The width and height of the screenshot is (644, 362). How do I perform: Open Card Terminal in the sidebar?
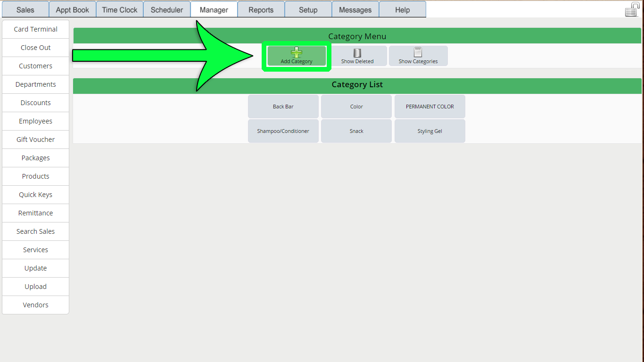click(x=36, y=29)
